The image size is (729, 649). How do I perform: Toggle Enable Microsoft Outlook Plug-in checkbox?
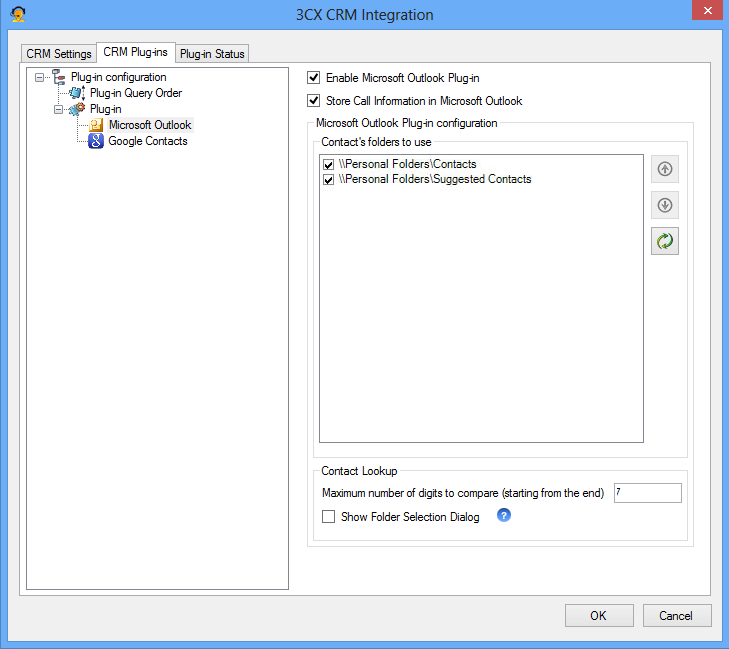point(313,78)
